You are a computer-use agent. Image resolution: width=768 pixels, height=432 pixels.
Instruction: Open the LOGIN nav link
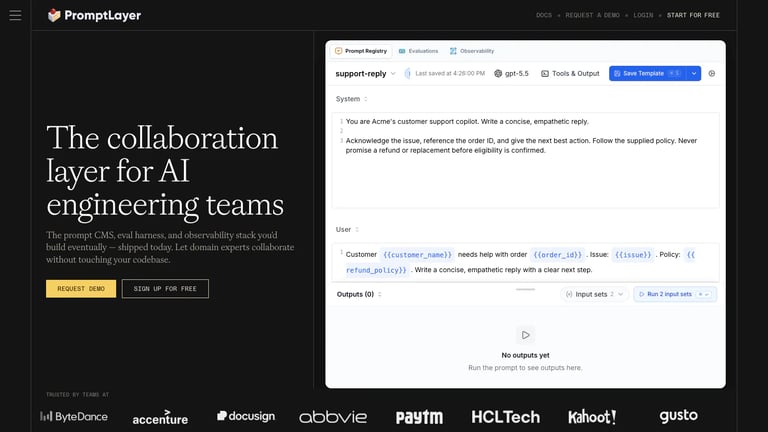[643, 15]
